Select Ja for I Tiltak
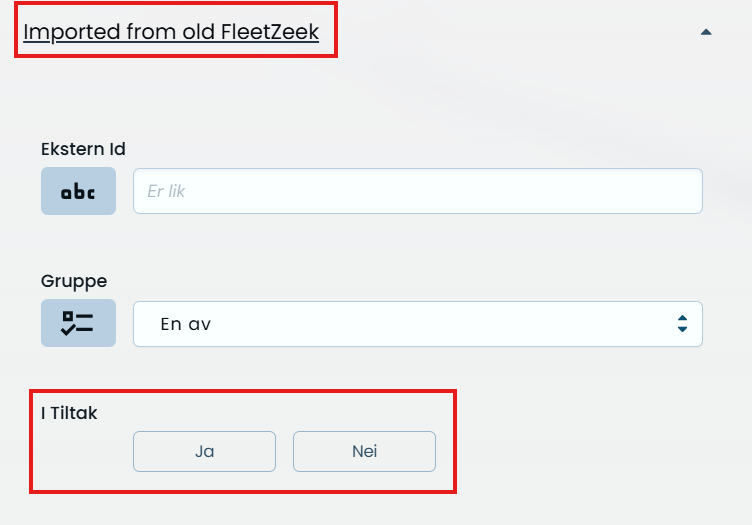 pyautogui.click(x=204, y=451)
